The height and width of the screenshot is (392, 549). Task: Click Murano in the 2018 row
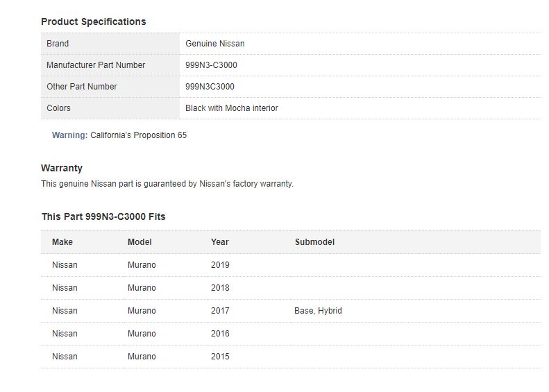click(x=142, y=288)
